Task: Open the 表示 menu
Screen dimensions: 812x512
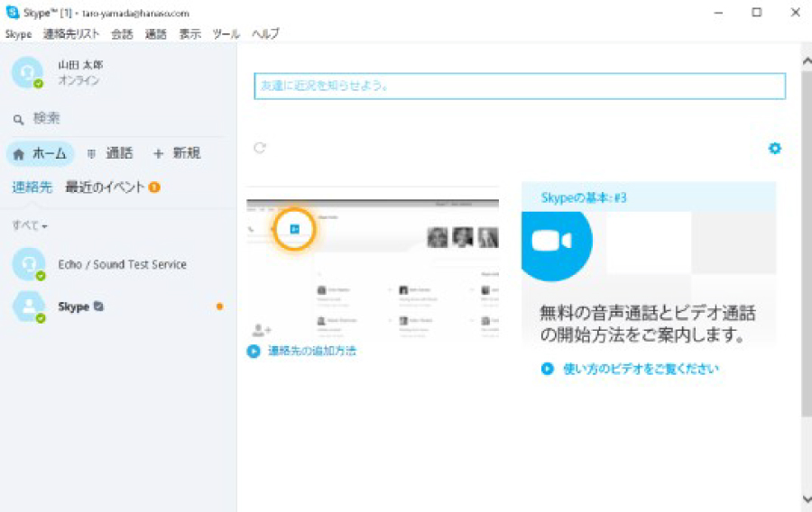Action: 189,34
